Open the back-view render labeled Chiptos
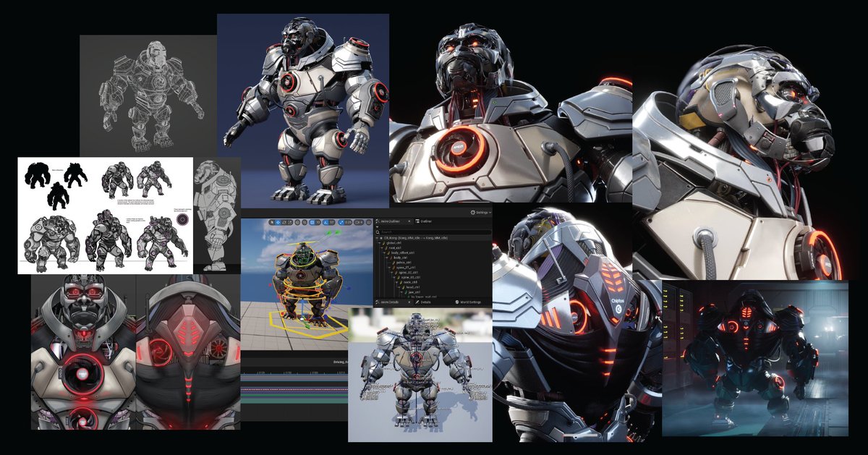The image size is (868, 455). click(576, 323)
